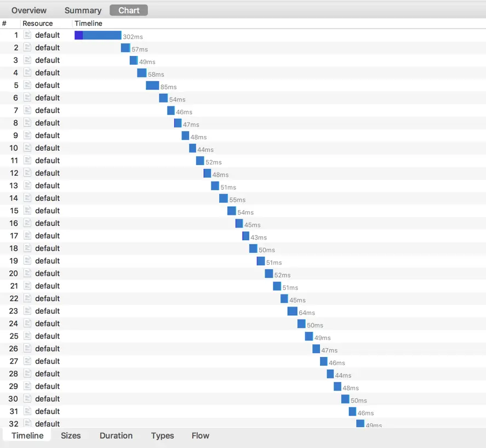Click the document icon in row 6
486x448 pixels.
(27, 98)
